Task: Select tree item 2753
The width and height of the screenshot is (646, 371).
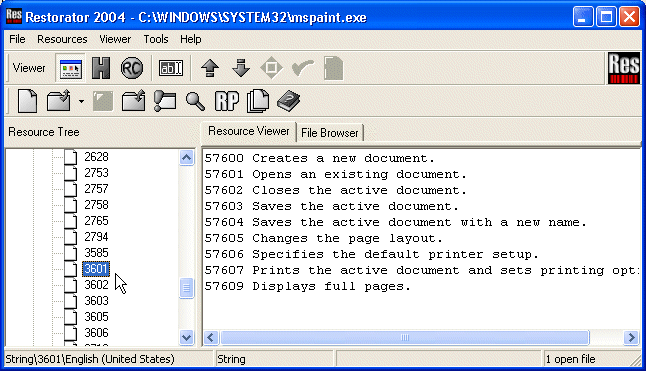Action: (96, 173)
